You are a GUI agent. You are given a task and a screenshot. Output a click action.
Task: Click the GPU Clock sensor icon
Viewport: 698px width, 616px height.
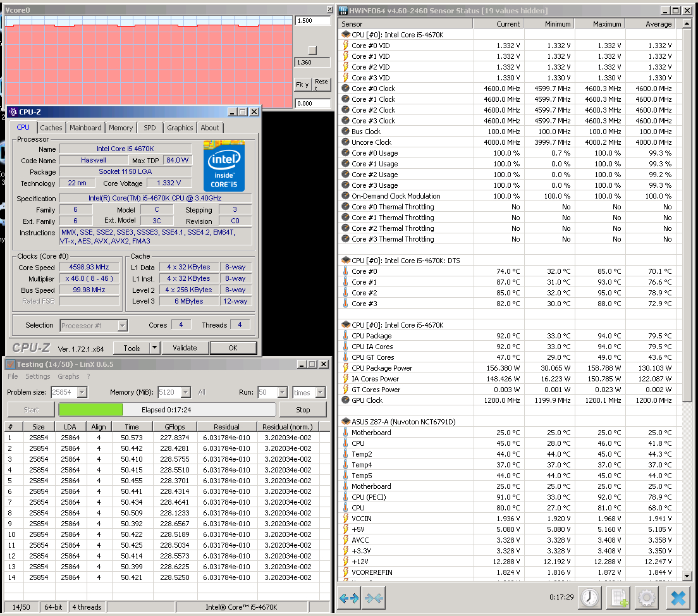(345, 400)
